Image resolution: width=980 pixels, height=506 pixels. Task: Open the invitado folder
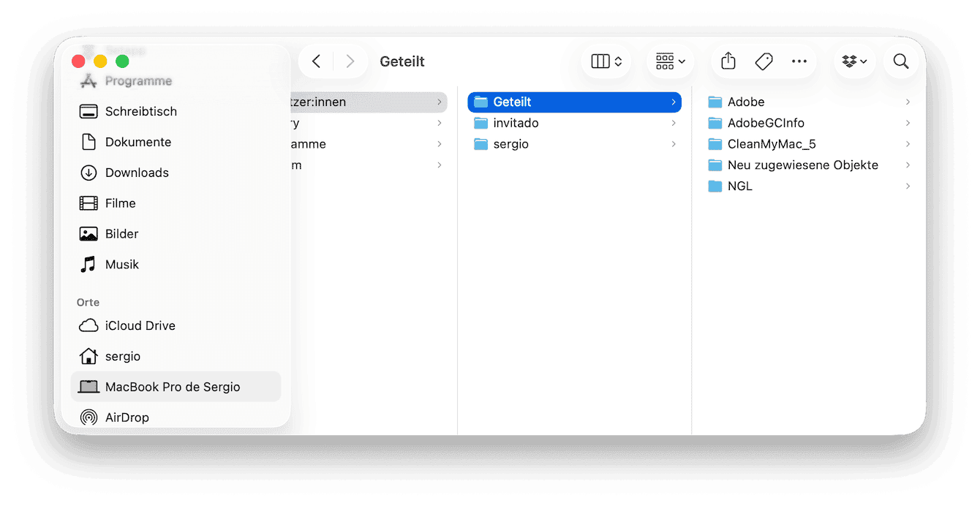pos(516,123)
